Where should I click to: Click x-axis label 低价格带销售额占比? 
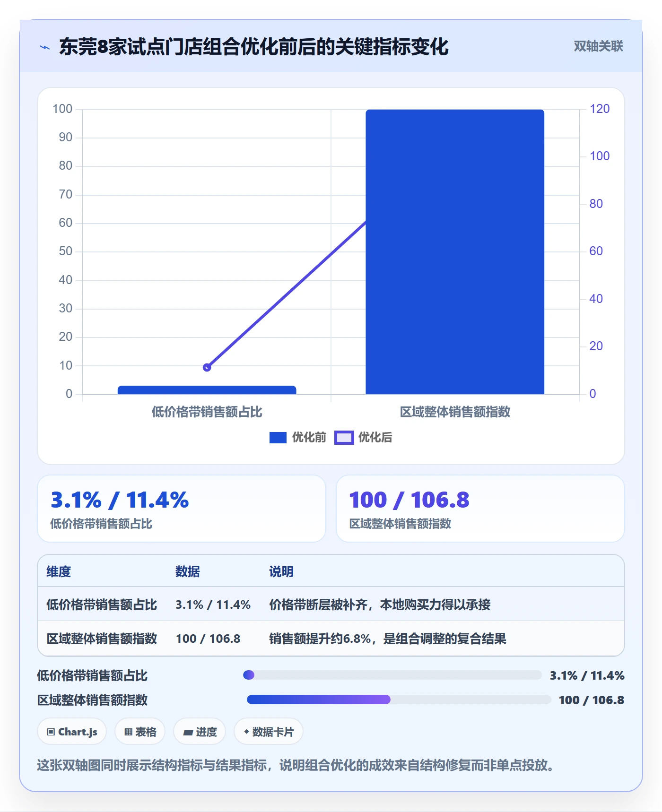(x=207, y=412)
